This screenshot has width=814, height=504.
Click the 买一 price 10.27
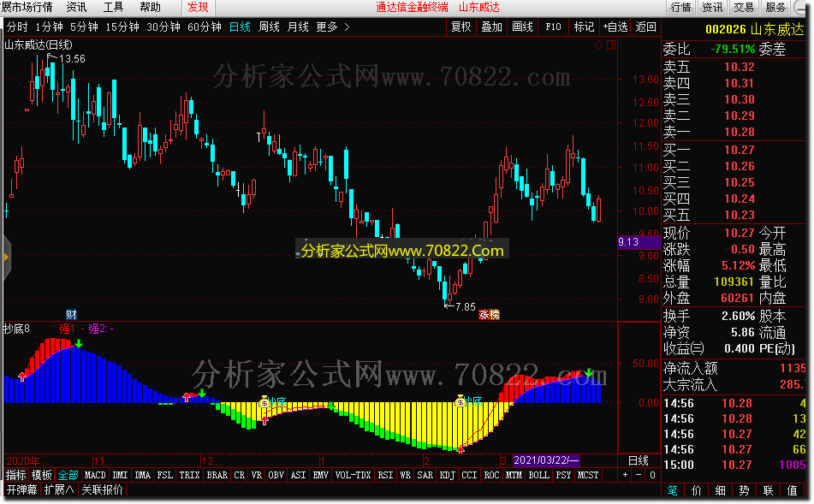pyautogui.click(x=740, y=150)
